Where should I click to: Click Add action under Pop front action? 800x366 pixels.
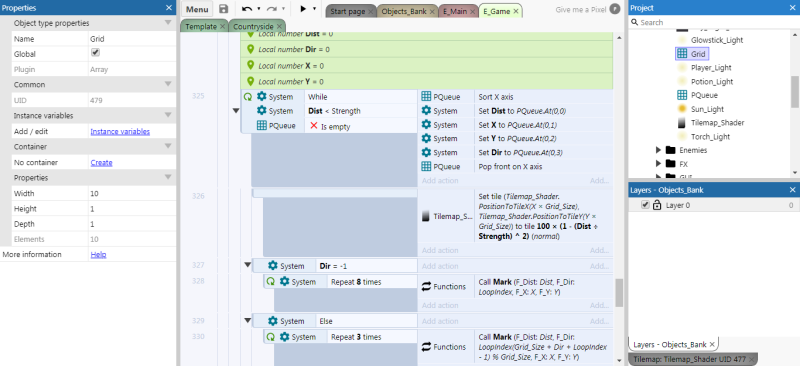tap(440, 180)
